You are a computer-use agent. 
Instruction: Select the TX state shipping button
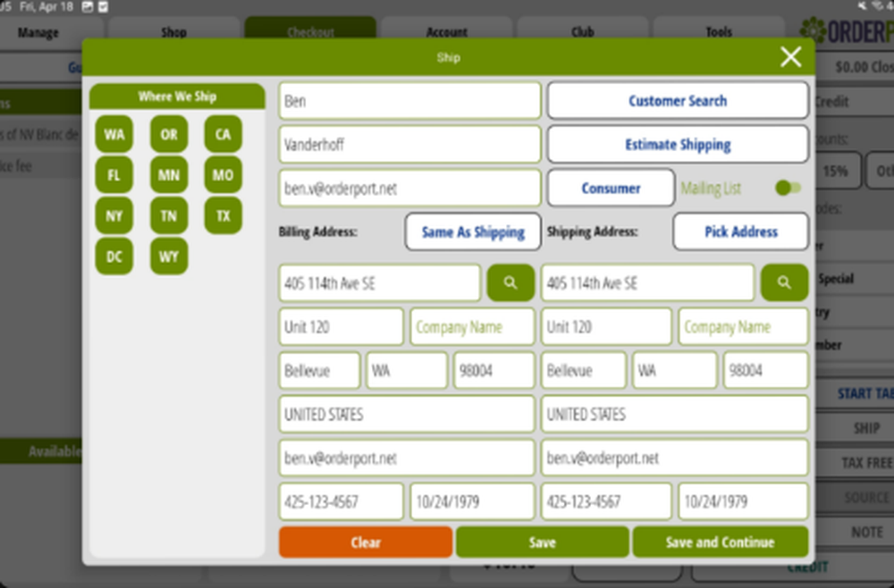(223, 215)
